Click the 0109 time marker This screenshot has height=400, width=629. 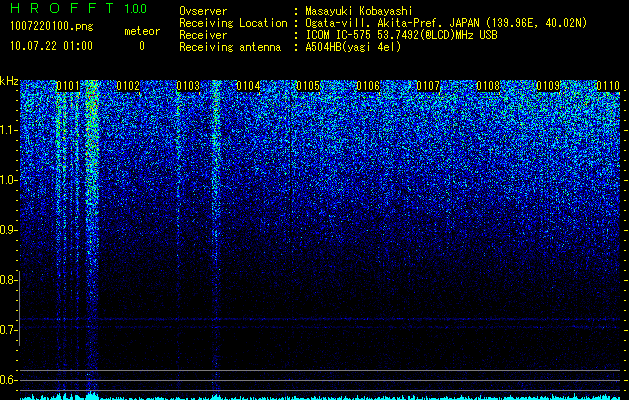tap(548, 86)
